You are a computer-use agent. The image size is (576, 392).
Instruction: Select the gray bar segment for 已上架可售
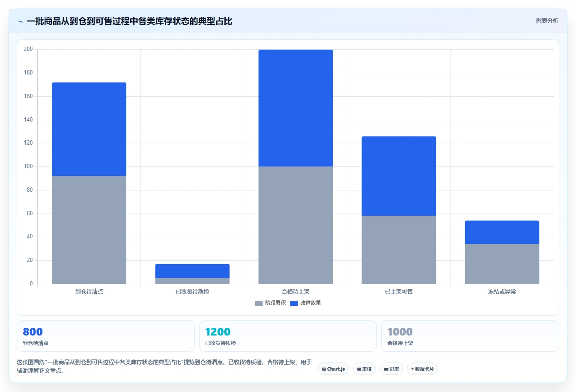pos(399,249)
